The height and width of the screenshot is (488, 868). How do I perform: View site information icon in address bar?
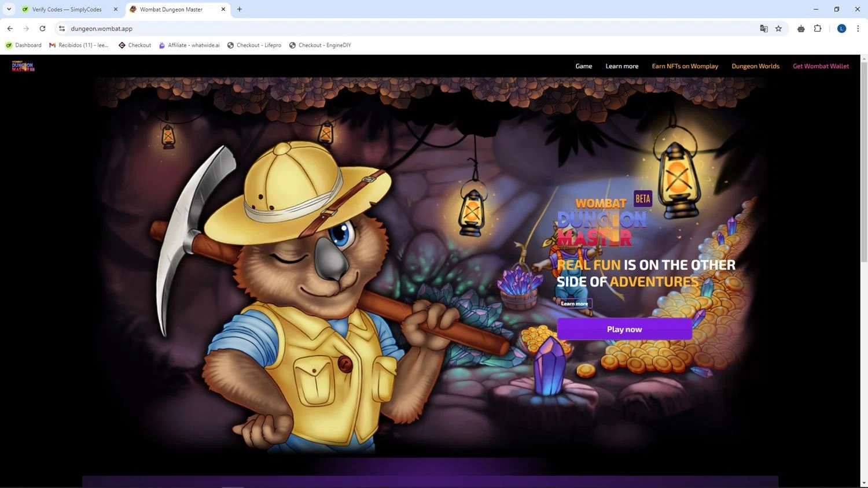pos(62,28)
